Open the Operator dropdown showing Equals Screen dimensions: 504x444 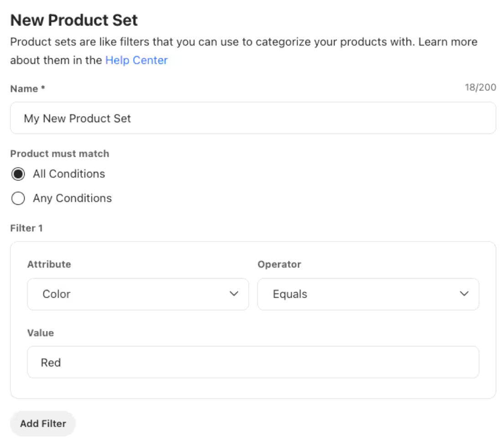(368, 294)
